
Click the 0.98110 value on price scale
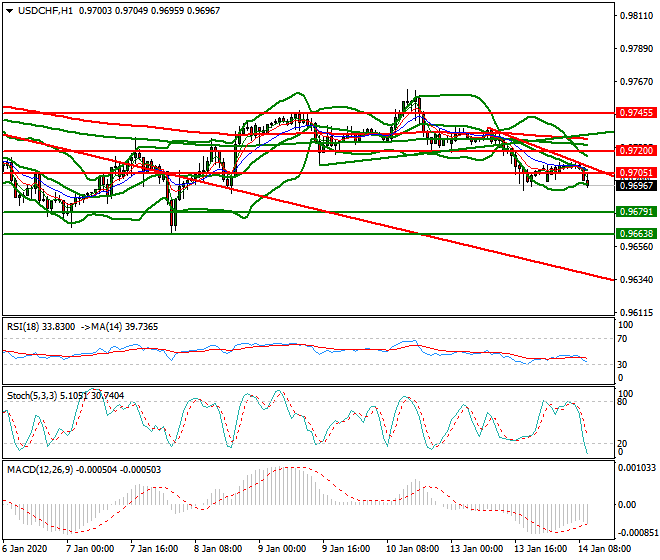636,16
